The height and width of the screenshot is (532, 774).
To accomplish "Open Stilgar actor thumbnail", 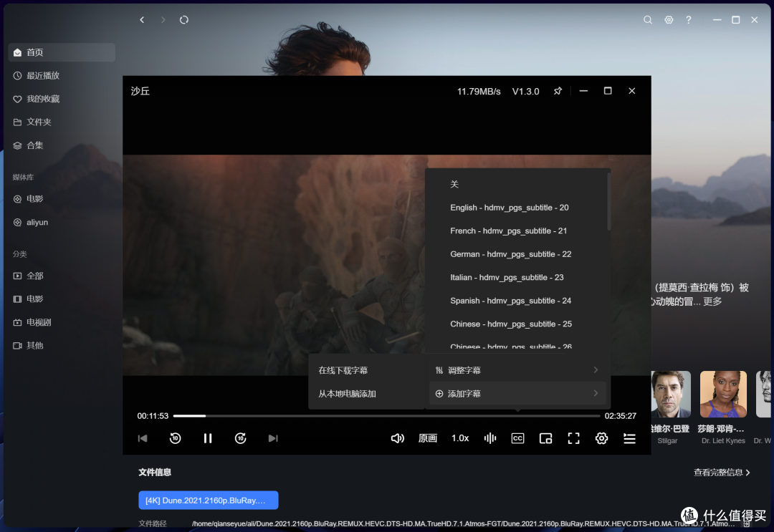I will pos(671,395).
